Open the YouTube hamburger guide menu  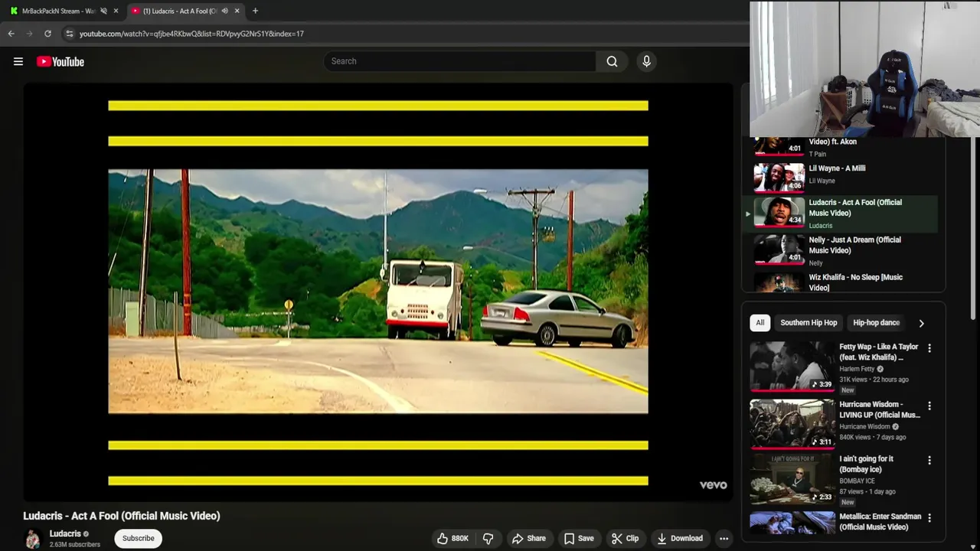click(x=18, y=62)
